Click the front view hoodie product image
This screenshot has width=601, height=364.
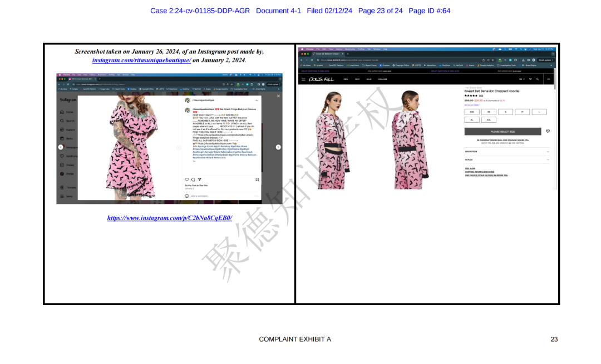coord(333,139)
